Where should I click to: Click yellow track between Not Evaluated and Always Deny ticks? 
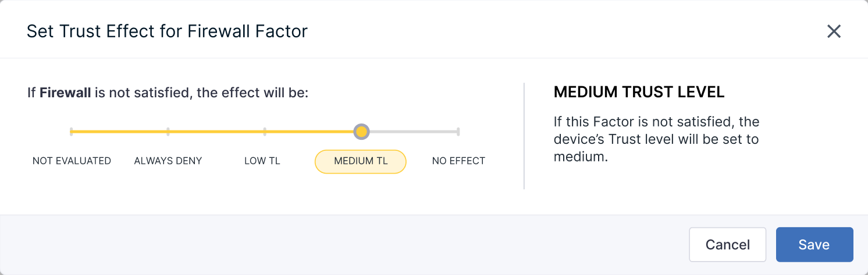(x=119, y=132)
